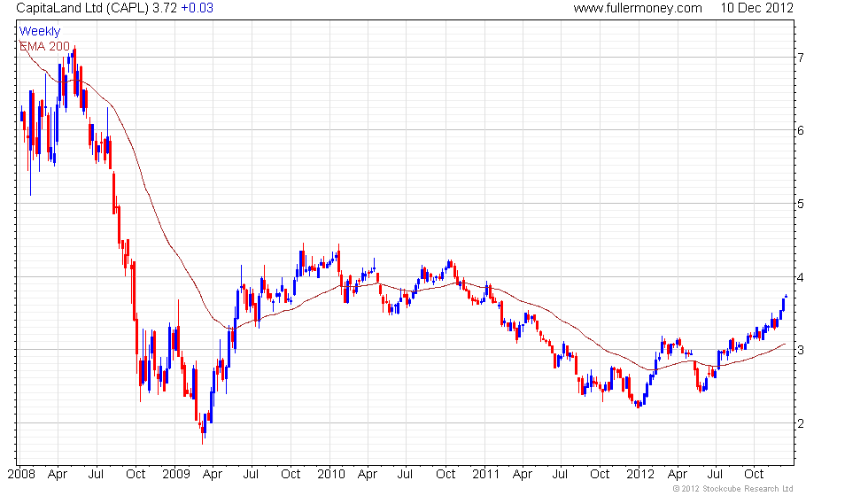Click the 2011 year label on time axis
This screenshot has width=868, height=496.
[x=485, y=475]
